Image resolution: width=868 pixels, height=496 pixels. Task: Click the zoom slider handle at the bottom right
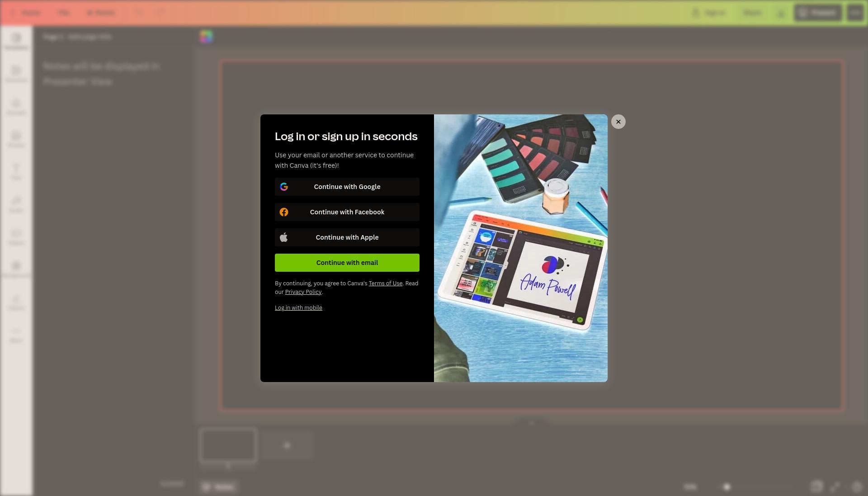[726, 487]
